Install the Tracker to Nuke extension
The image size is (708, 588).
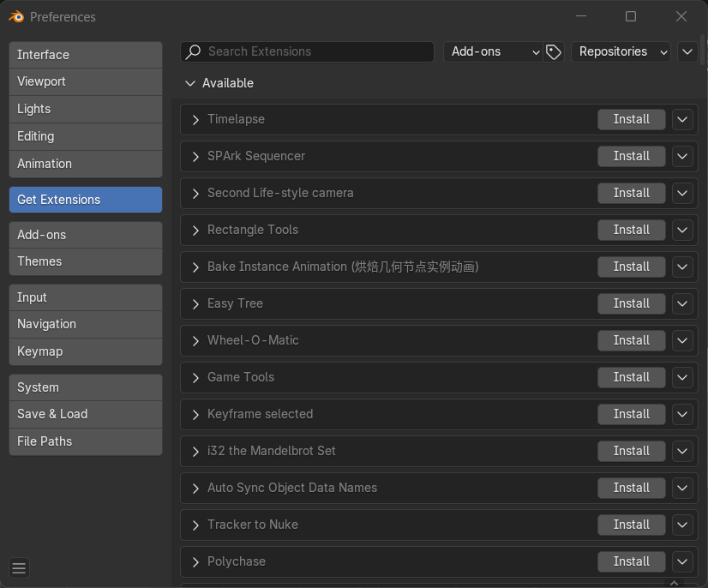pyautogui.click(x=631, y=525)
